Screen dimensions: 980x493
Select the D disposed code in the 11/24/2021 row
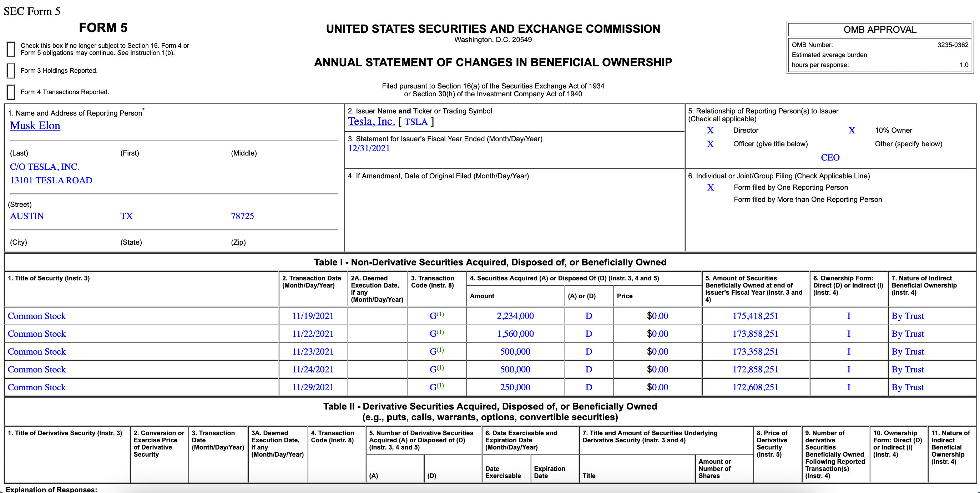588,370
